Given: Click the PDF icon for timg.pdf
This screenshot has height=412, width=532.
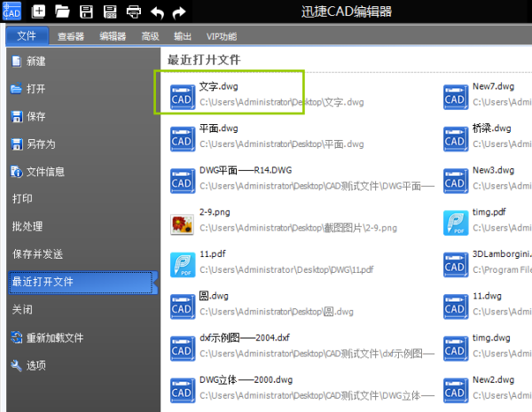Looking at the screenshot, I should tap(456, 222).
